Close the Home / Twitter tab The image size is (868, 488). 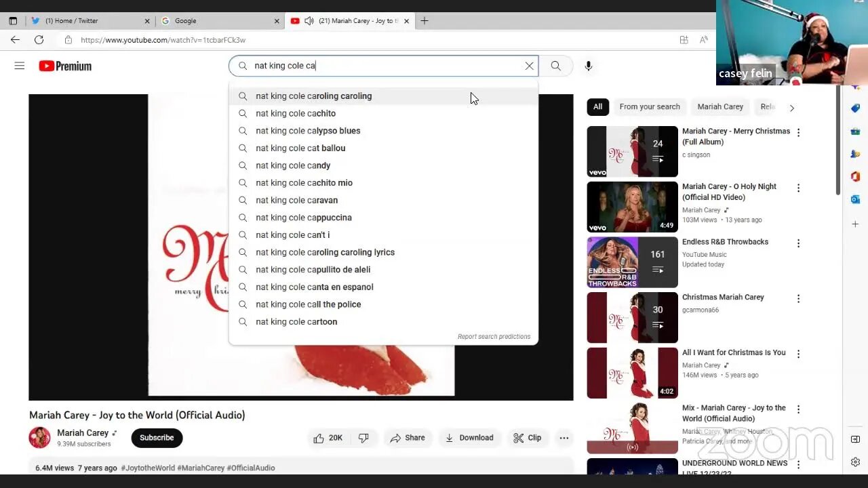tap(147, 21)
